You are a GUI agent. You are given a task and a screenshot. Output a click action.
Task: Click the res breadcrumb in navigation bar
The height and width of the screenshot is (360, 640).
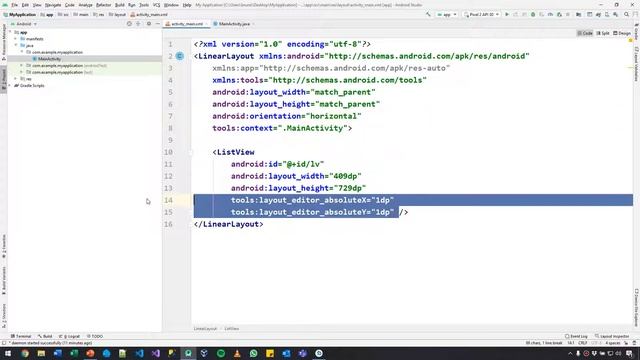pyautogui.click(x=99, y=14)
